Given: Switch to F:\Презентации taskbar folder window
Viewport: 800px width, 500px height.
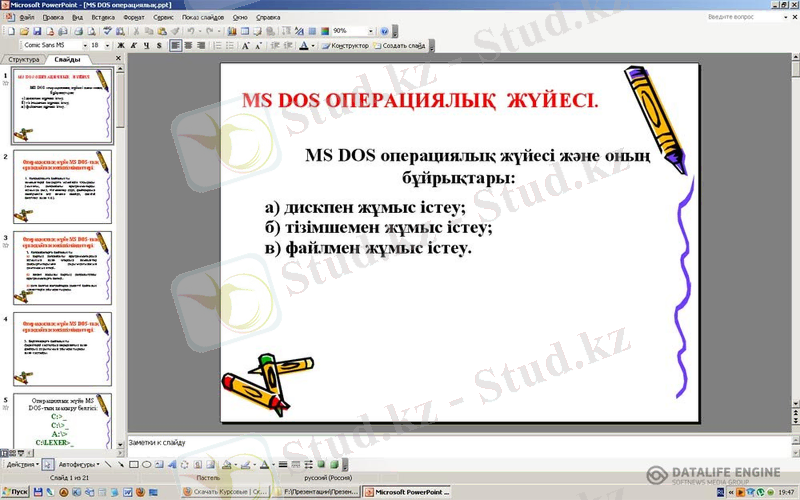Looking at the screenshot, I should (316, 492).
